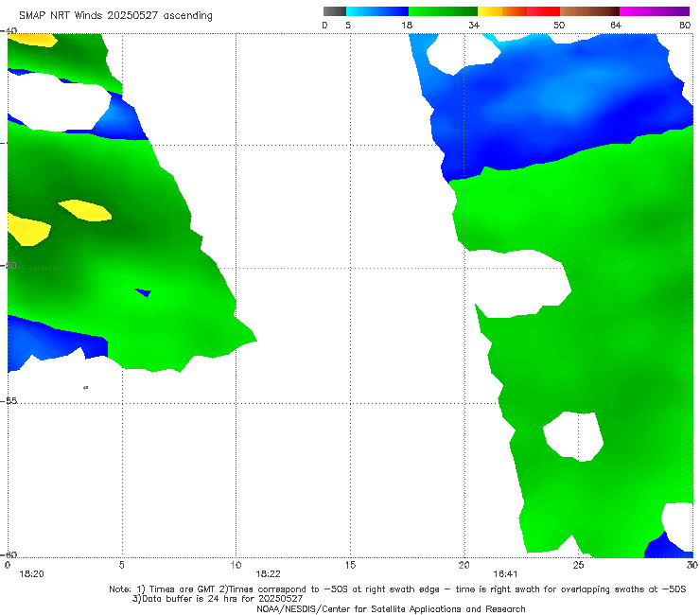Pick the brown segment of the colorbar
The image size is (700, 615).
(x=589, y=11)
